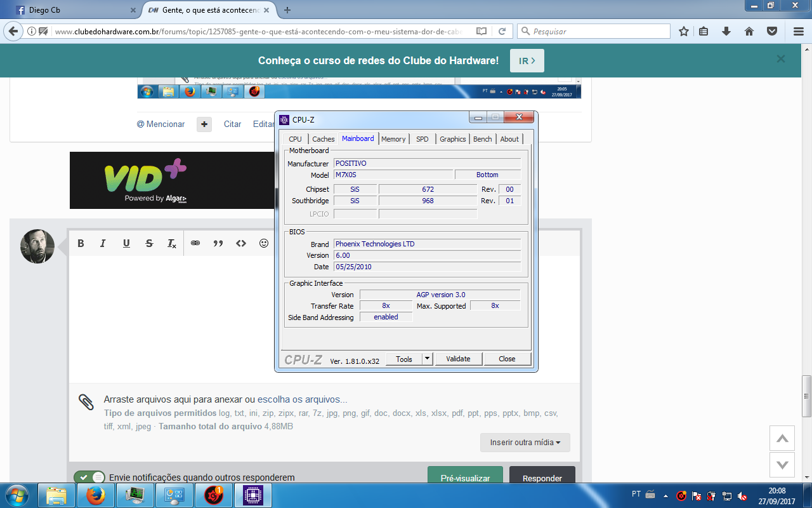Show bookmarks list in the Firefox toolbar

click(704, 31)
